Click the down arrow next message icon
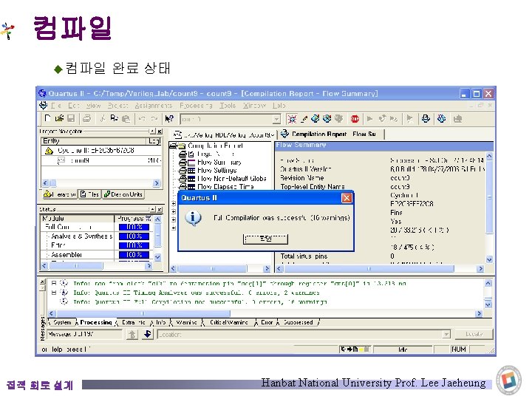The image size is (532, 399). pyautogui.click(x=147, y=335)
